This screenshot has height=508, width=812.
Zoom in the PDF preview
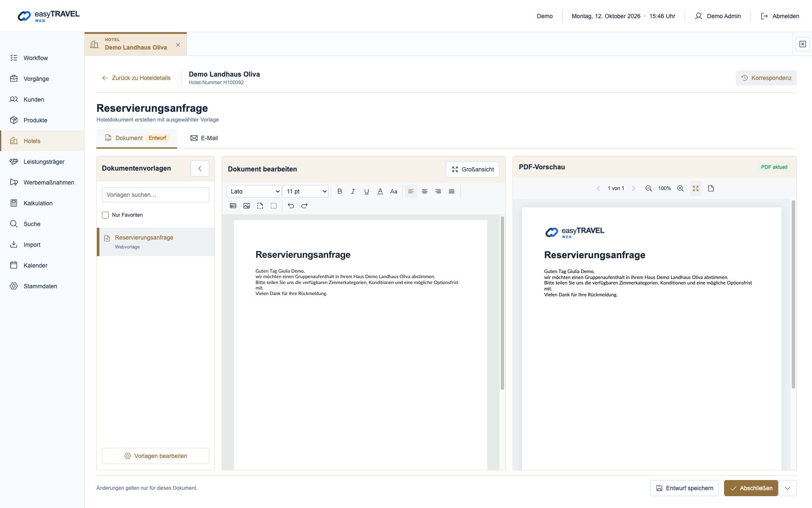pos(680,188)
